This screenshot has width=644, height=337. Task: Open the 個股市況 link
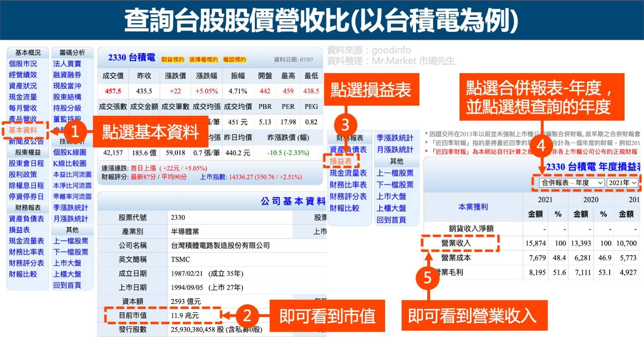[x=23, y=64]
